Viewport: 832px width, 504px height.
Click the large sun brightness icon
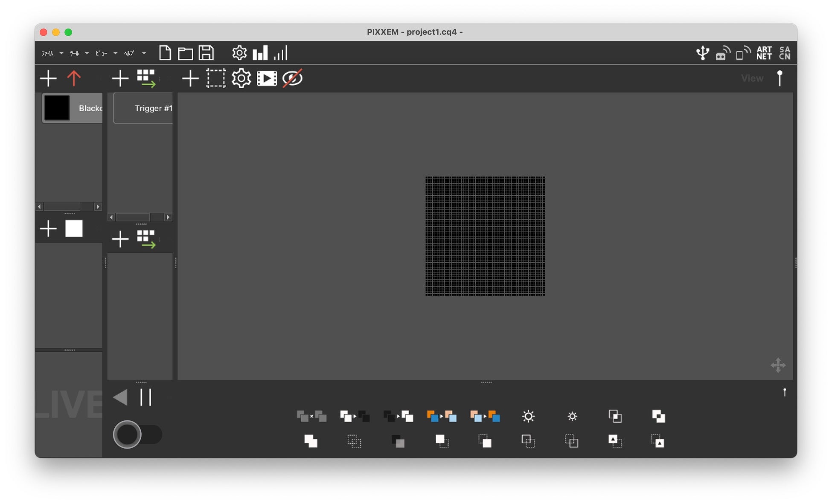coord(528,416)
